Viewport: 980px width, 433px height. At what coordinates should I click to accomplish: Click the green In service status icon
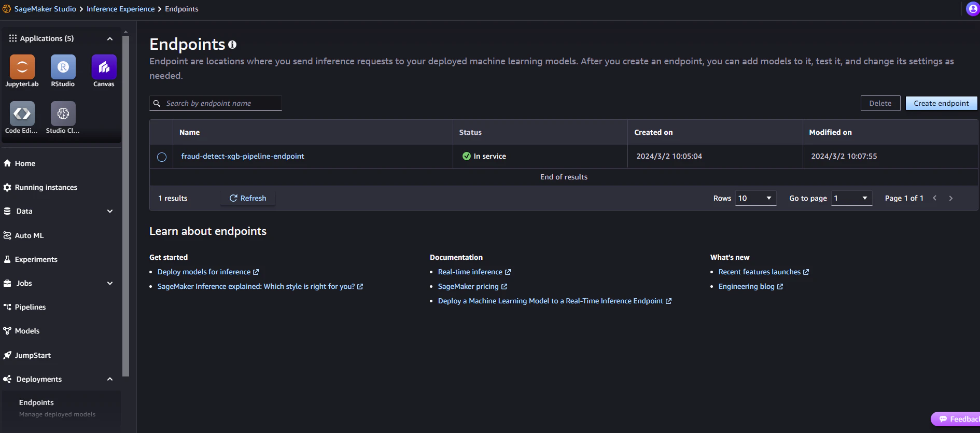coord(466,156)
